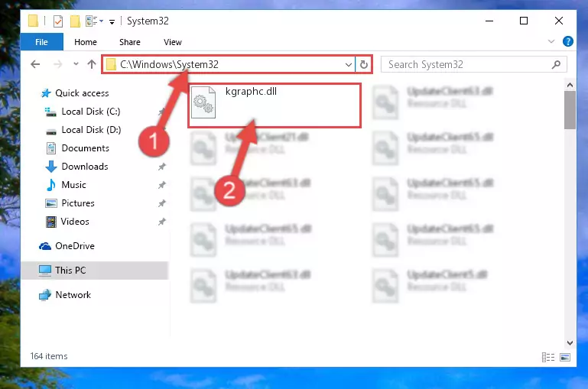Image resolution: width=588 pixels, height=389 pixels.
Task: Click the address bar showing C:\Windows\System32
Action: [228, 64]
